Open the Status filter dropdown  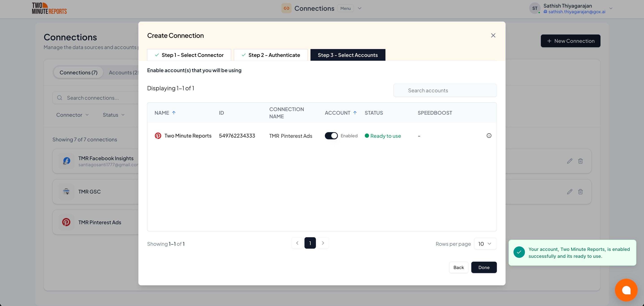(x=113, y=115)
